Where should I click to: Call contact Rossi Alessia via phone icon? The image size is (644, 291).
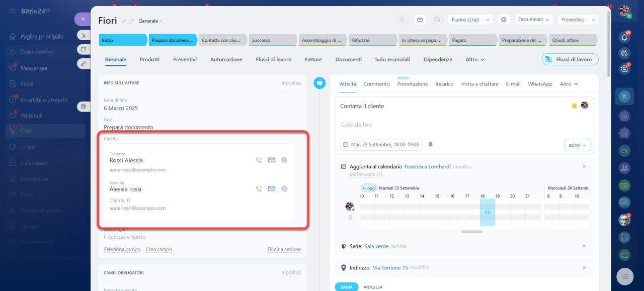tap(259, 160)
